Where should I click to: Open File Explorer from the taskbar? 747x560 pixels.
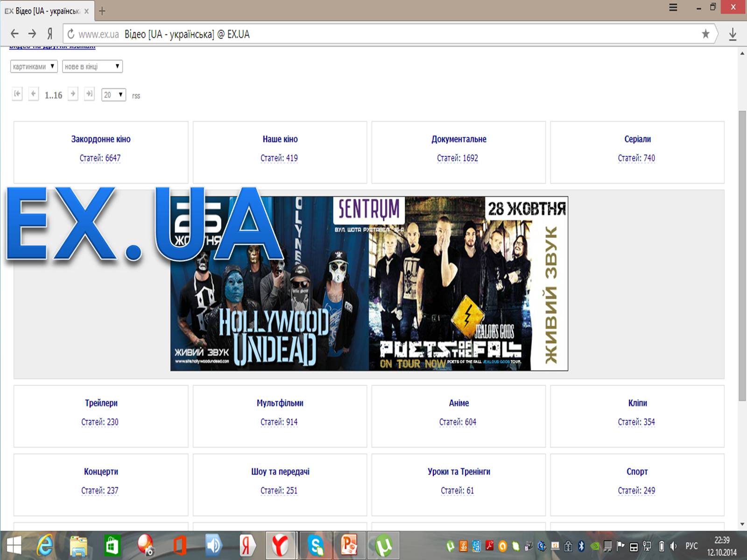pyautogui.click(x=79, y=546)
